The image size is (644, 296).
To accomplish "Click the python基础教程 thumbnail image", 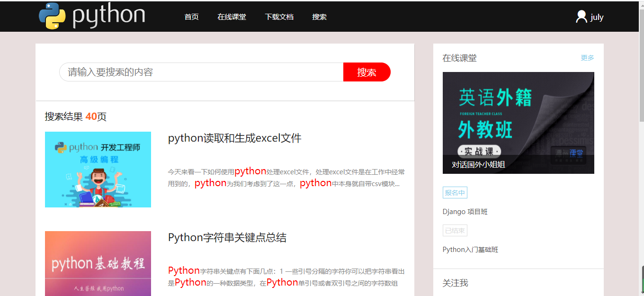I will tap(98, 263).
